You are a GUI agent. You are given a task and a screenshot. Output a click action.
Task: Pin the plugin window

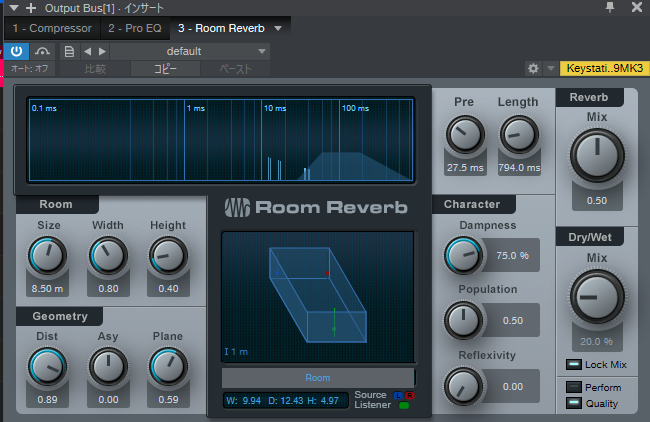tap(610, 7)
